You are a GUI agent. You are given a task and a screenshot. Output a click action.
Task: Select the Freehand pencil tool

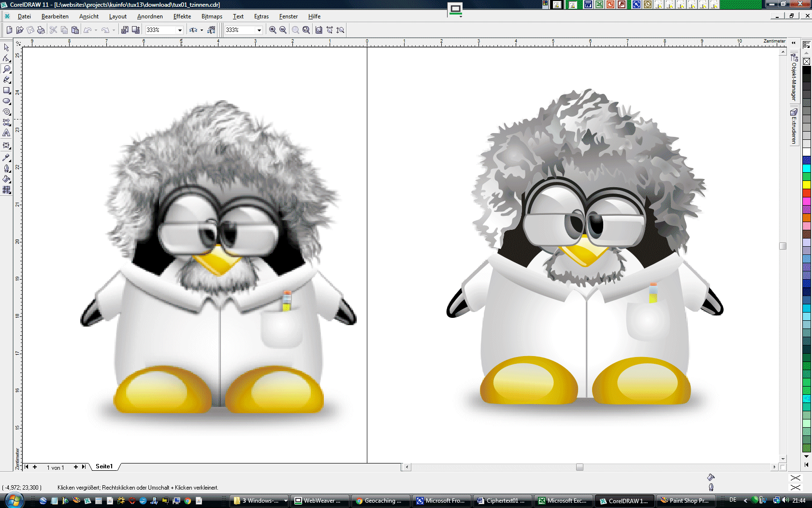(x=6, y=80)
